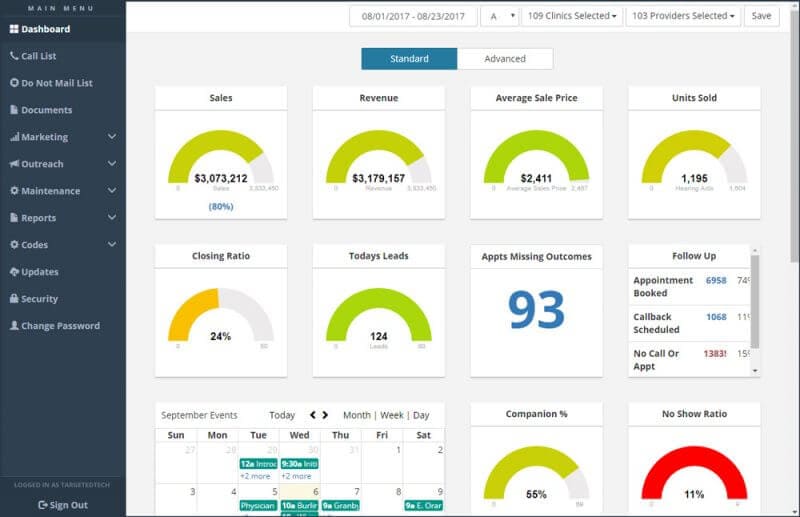
Task: Click the red No Call Or Appt count
Action: pos(715,354)
